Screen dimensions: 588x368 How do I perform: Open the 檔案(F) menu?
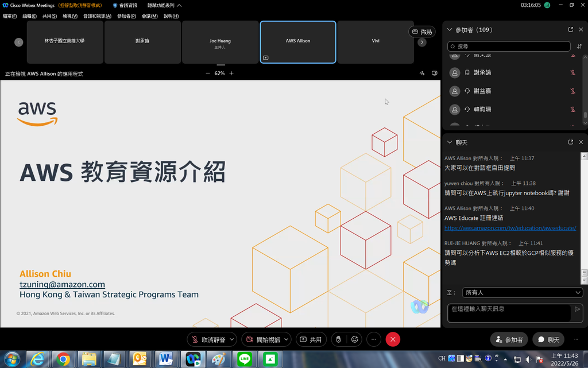[x=10, y=16]
